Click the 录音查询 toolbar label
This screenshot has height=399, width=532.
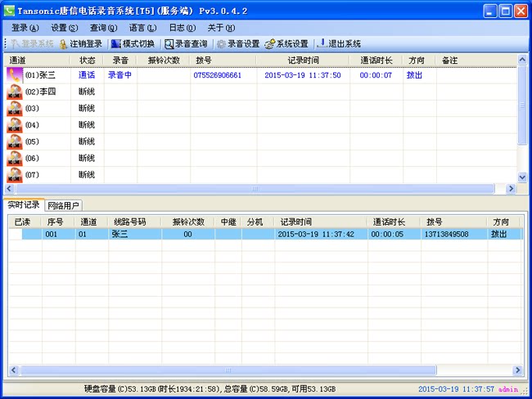[191, 44]
